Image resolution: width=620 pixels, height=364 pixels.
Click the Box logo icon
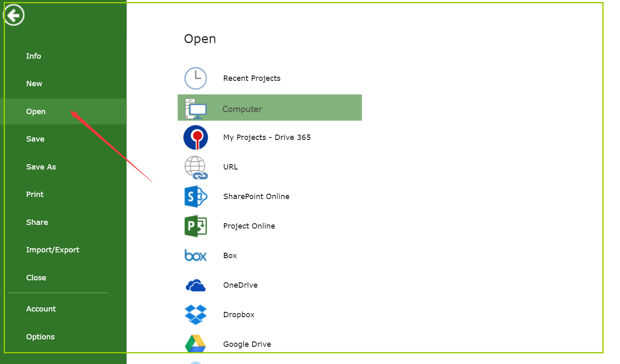click(x=196, y=255)
